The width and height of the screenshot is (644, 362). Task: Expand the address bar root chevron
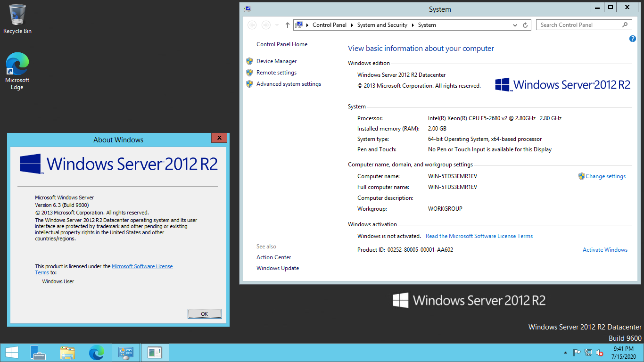pyautogui.click(x=307, y=25)
